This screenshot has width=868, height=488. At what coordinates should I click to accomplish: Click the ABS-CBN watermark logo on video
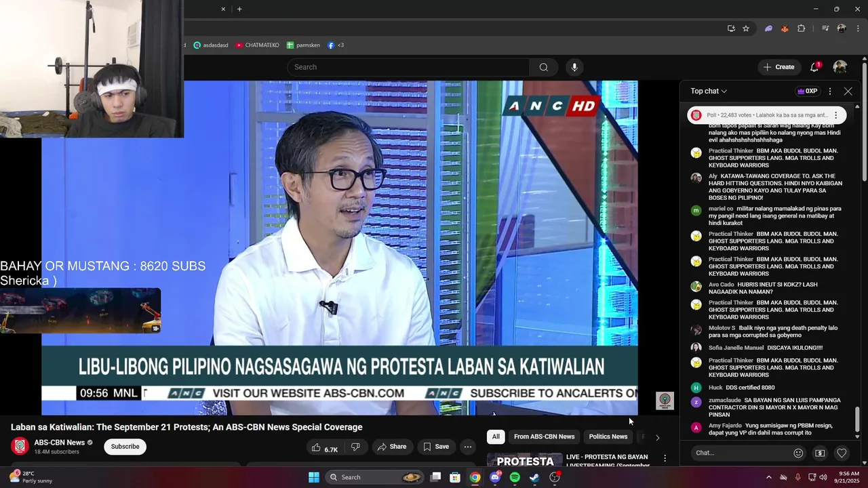click(x=665, y=401)
